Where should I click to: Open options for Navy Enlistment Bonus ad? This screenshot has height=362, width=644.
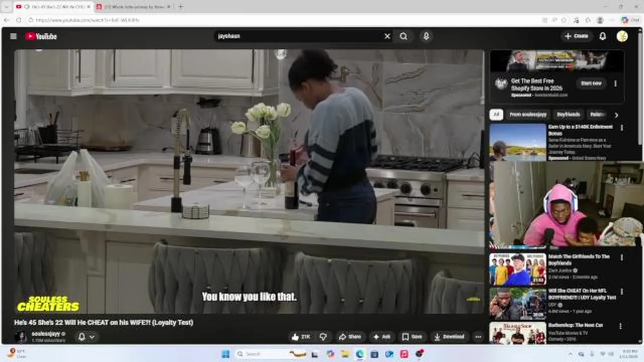coord(621,128)
